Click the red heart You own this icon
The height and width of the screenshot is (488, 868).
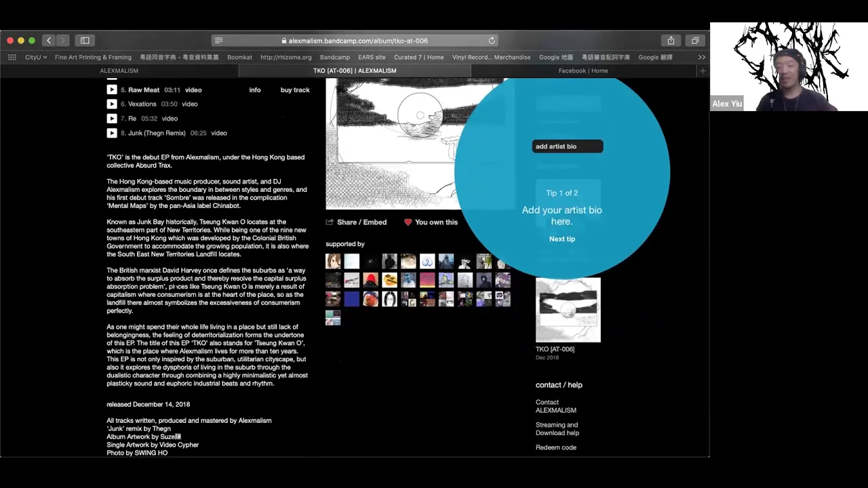(x=408, y=222)
